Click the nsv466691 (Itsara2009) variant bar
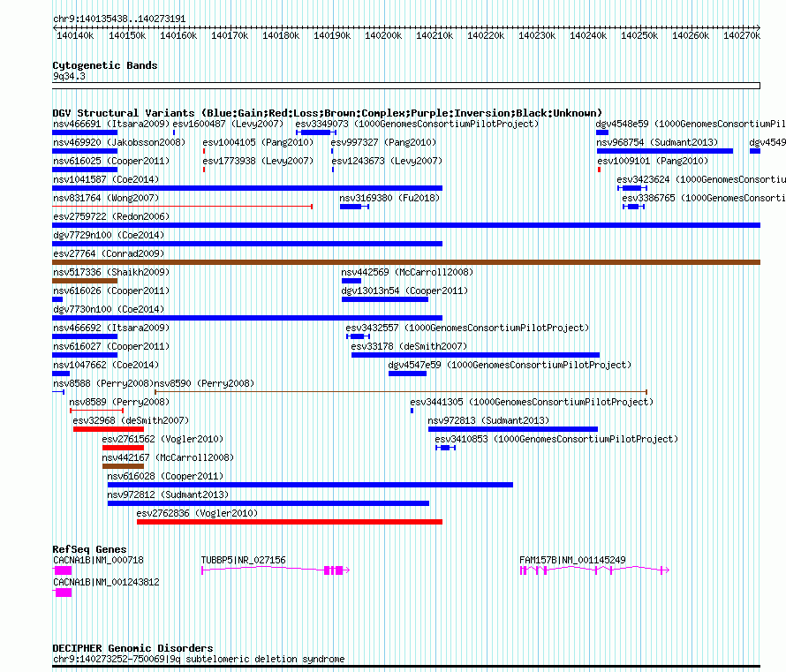Image resolution: width=786 pixels, height=672 pixels. [x=85, y=132]
